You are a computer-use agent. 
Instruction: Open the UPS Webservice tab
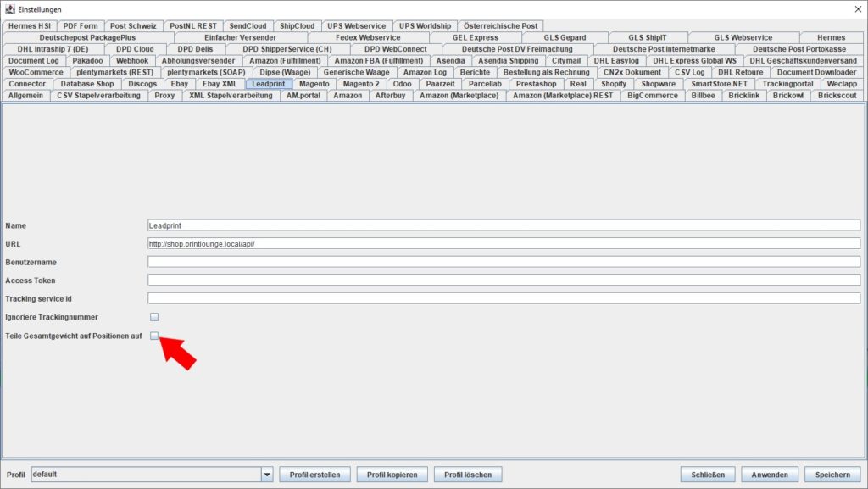(356, 25)
